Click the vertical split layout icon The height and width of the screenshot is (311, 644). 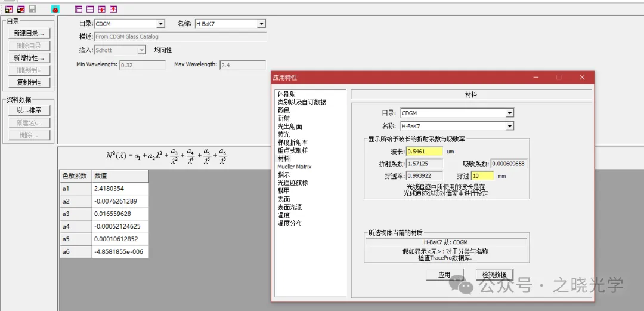point(79,9)
